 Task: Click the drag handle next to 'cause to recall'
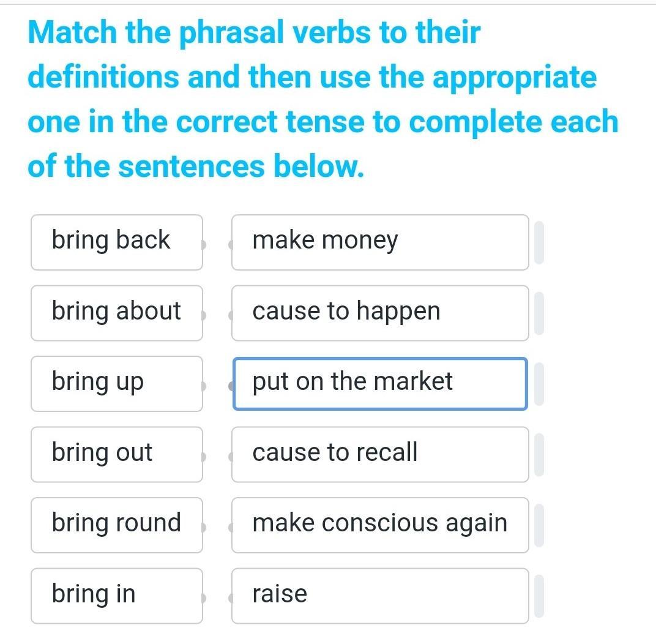tap(539, 454)
